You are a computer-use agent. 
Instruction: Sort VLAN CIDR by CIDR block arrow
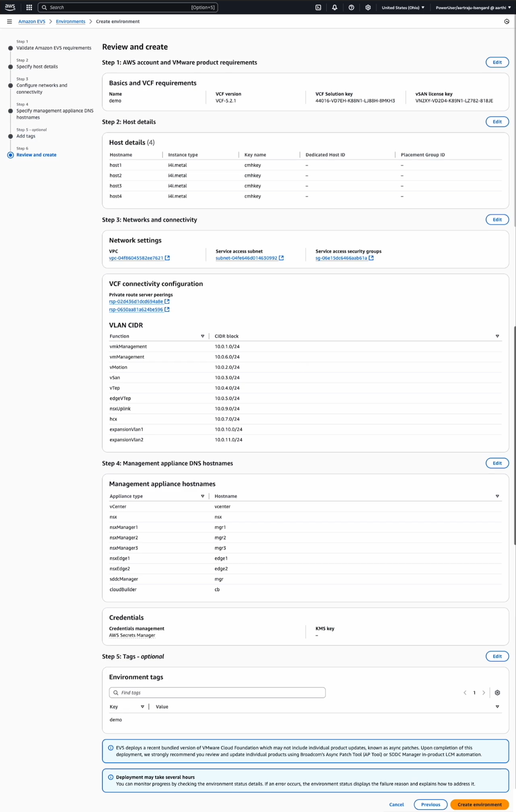[x=497, y=336]
